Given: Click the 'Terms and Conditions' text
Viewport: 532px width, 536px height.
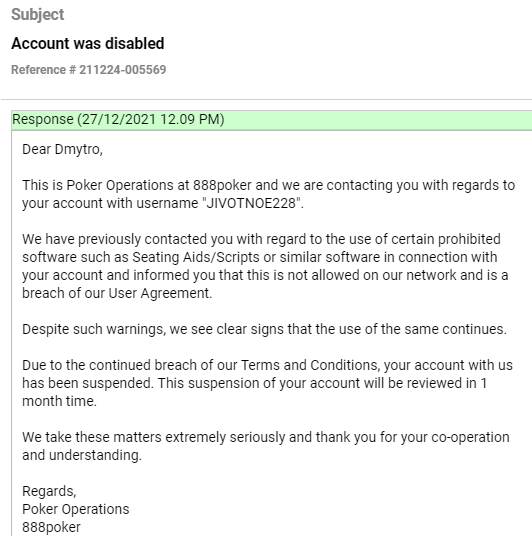Looking at the screenshot, I should coord(309,365).
